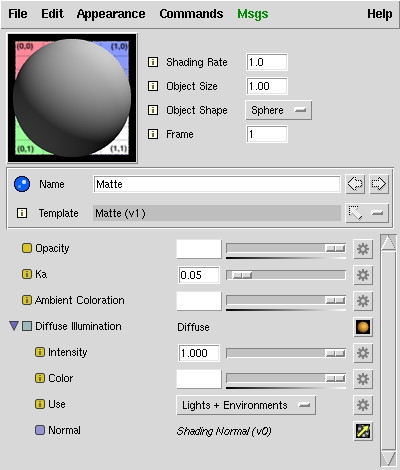Image resolution: width=400 pixels, height=470 pixels.
Task: Click the Shading Normal arrow icon
Action: [363, 431]
